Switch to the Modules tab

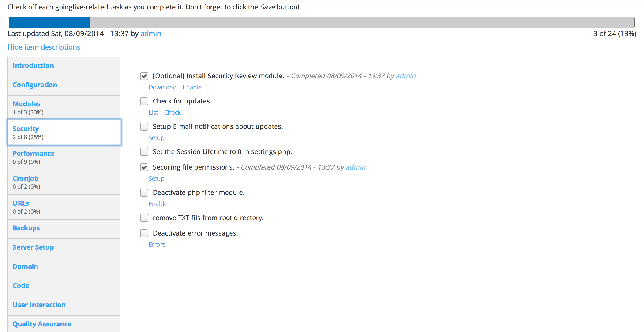(x=26, y=104)
